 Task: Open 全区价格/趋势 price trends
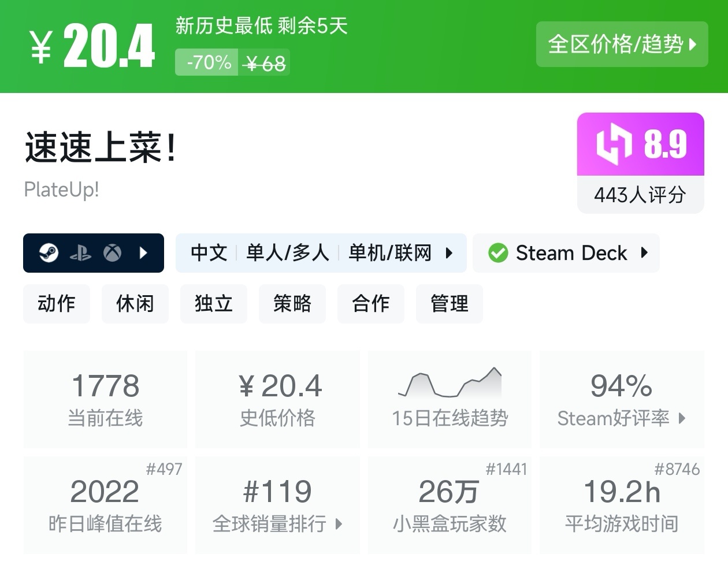coord(622,44)
